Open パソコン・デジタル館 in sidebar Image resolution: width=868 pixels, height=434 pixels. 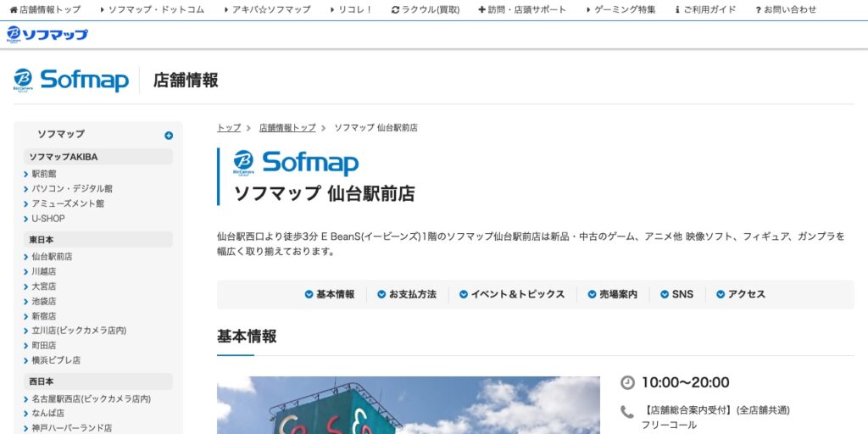click(x=72, y=189)
